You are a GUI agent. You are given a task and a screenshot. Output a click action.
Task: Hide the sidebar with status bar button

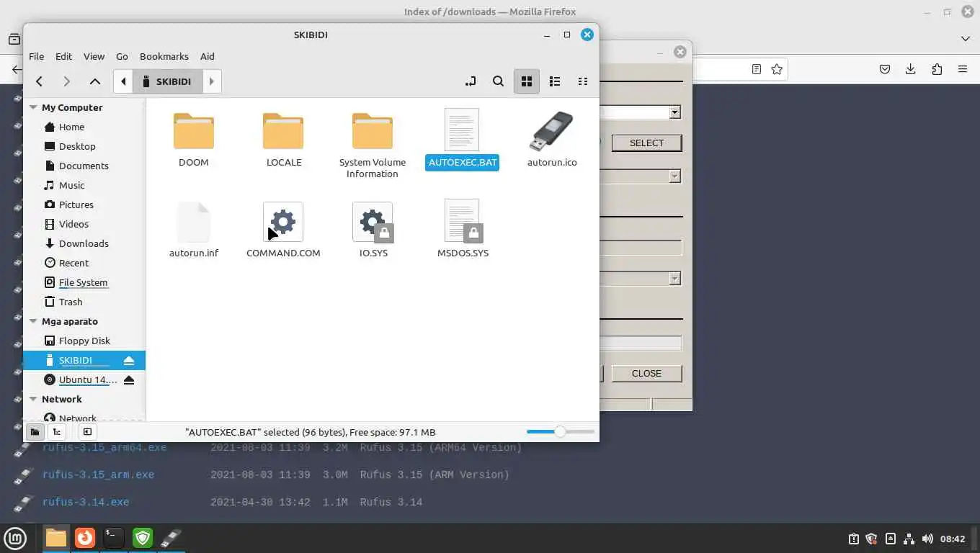(87, 432)
